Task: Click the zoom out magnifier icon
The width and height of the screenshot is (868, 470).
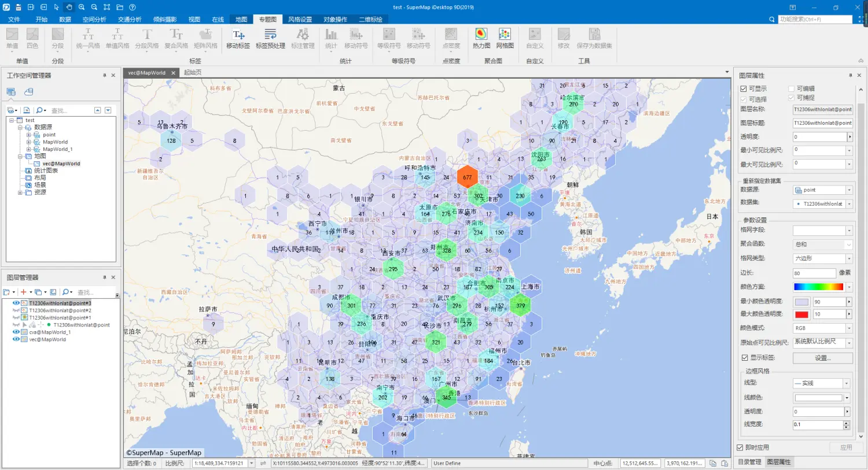Action: (94, 8)
